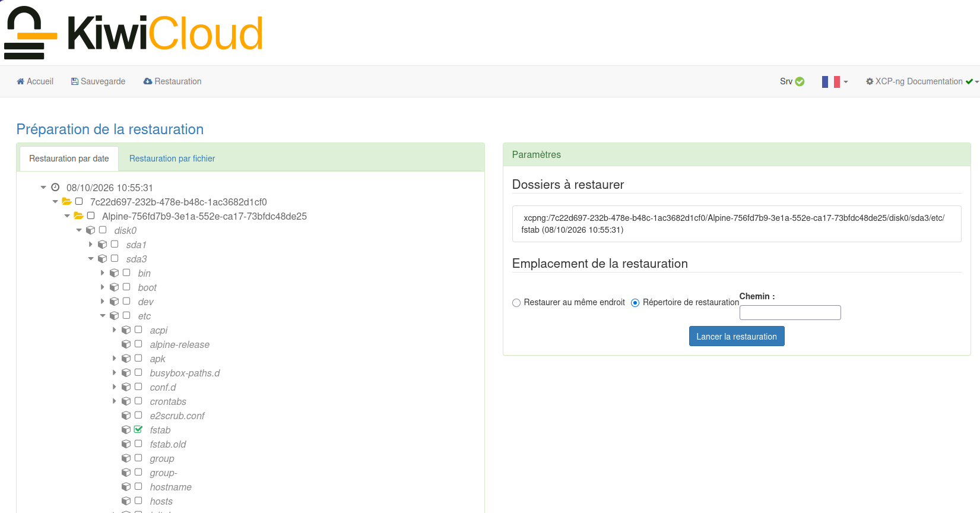Open the Sauvegarde menu item
The image size is (980, 513).
point(98,81)
